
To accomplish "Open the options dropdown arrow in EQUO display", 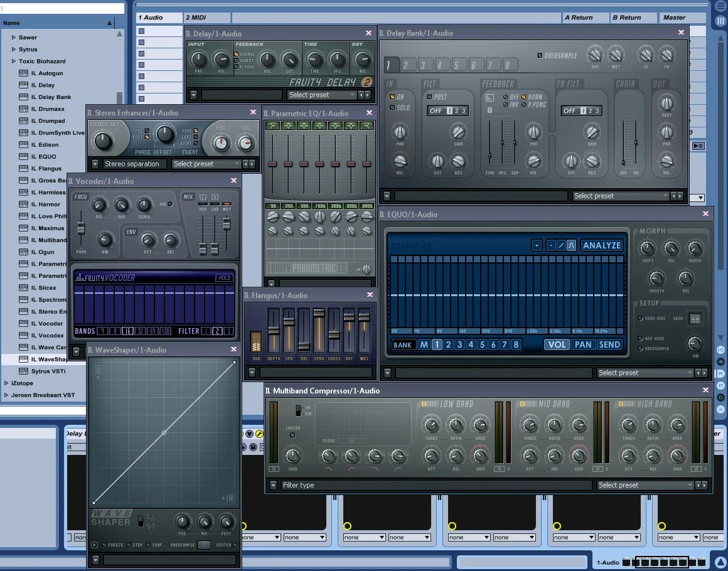I will tap(537, 245).
